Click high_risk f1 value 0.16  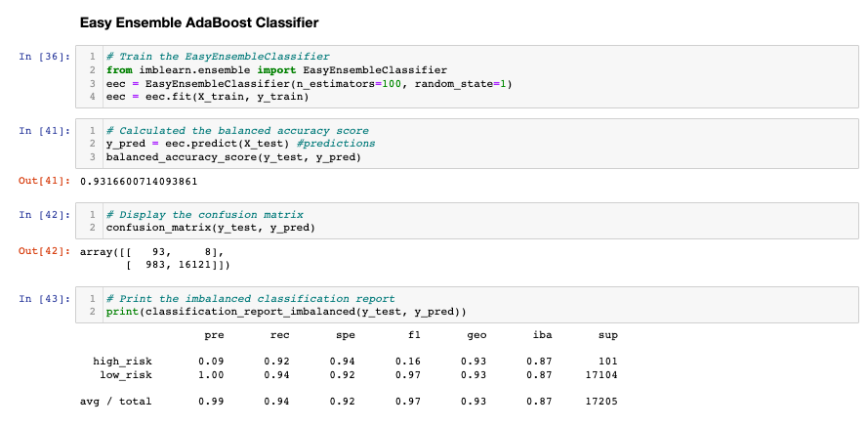(407, 362)
